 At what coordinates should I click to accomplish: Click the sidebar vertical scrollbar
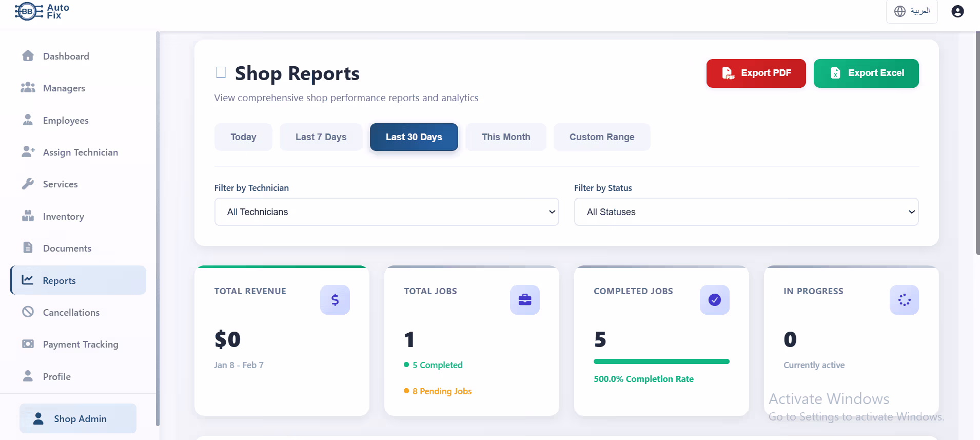[158, 228]
